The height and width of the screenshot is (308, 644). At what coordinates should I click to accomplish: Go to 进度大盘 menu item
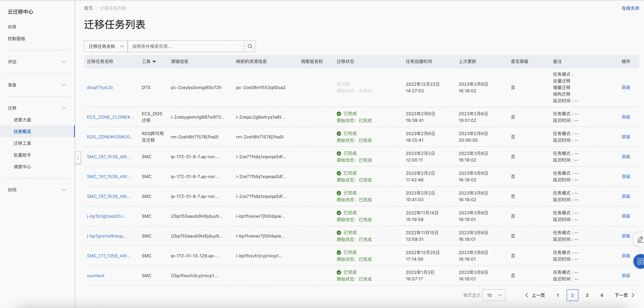click(22, 120)
